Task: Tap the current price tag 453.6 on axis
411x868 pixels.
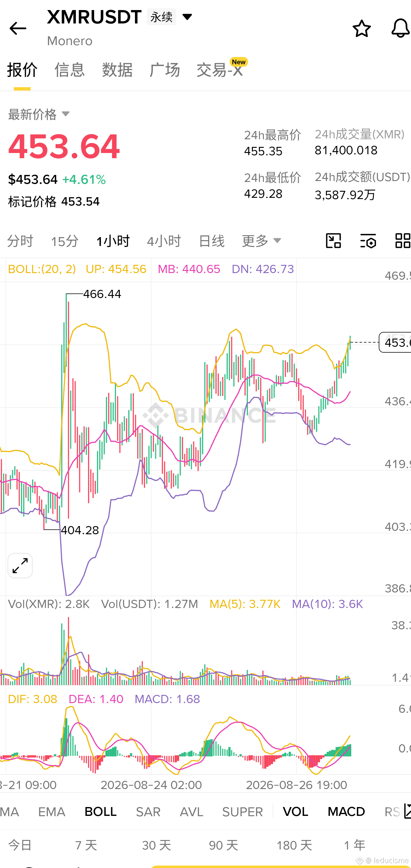Action: (x=395, y=342)
